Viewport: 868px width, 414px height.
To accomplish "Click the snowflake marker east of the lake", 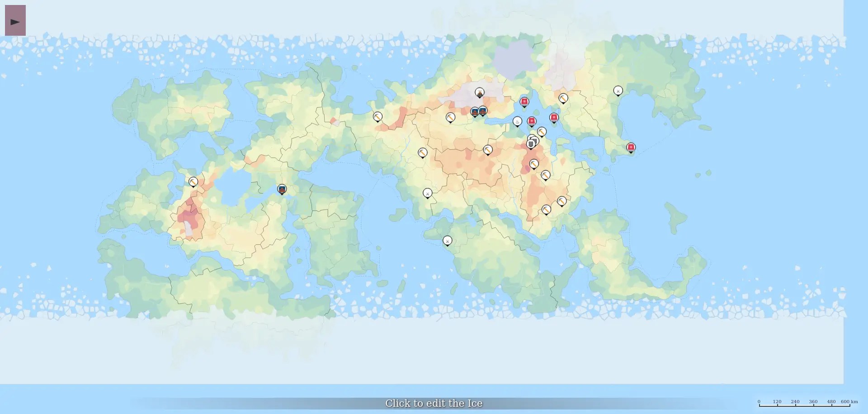I will pyautogui.click(x=554, y=117).
